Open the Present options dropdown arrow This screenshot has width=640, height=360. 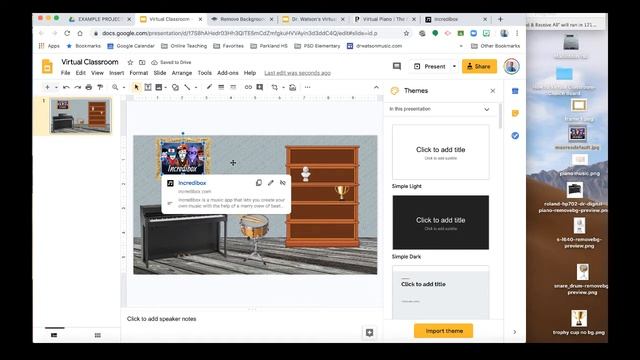[x=454, y=66]
